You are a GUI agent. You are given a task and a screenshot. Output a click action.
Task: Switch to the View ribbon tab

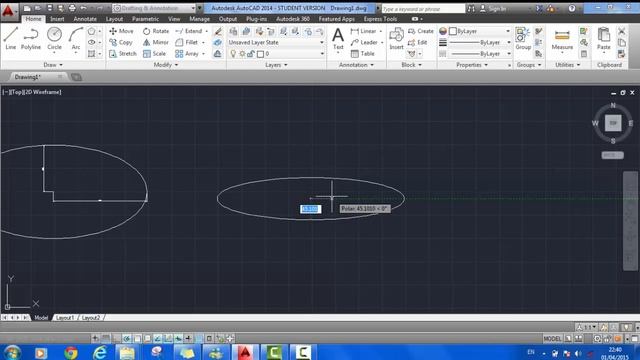click(x=174, y=19)
